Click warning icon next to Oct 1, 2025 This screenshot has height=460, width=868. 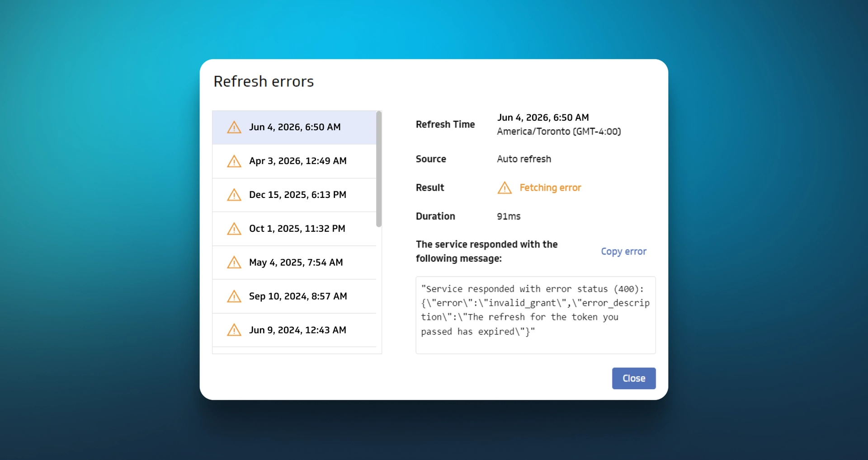[234, 229]
